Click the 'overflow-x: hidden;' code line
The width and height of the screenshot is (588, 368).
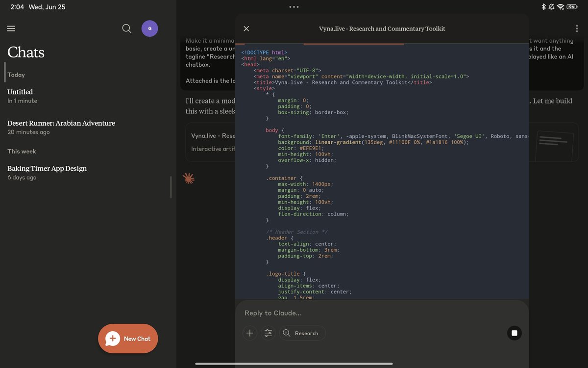point(307,160)
